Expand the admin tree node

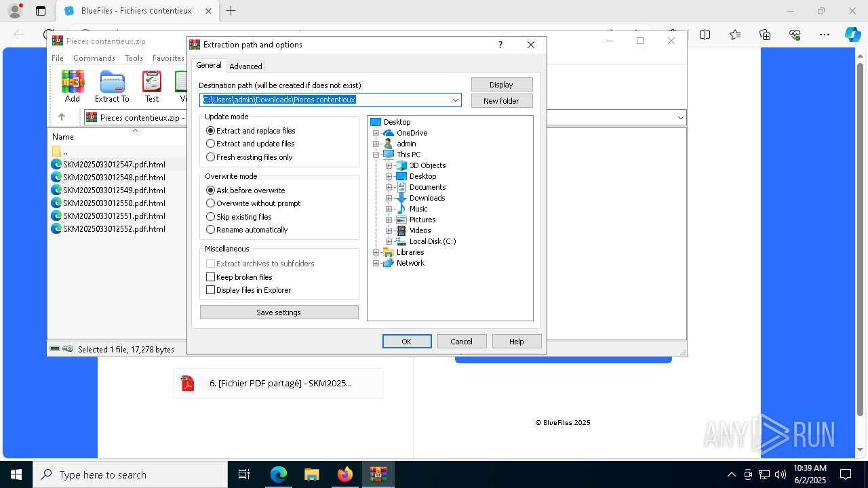(376, 144)
